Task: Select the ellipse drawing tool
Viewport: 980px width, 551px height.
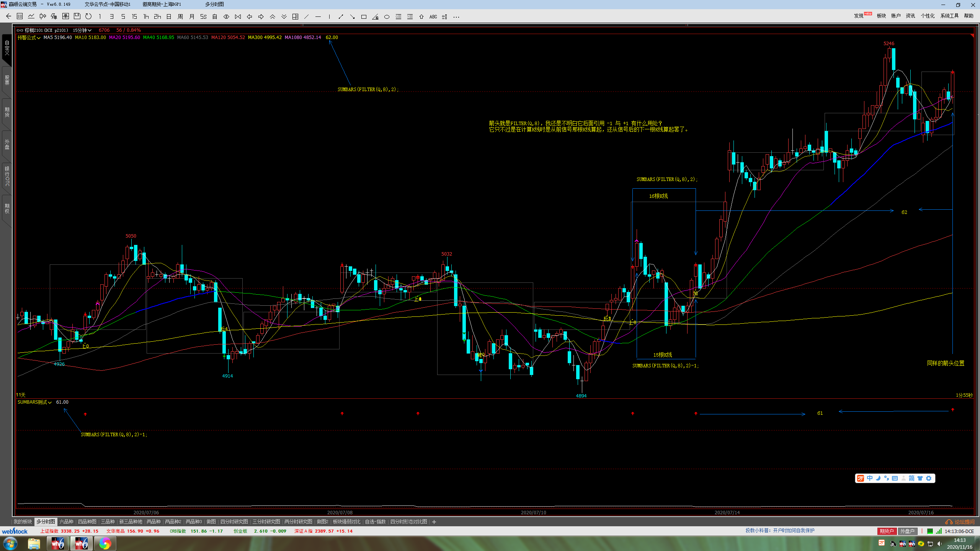Action: coord(387,17)
